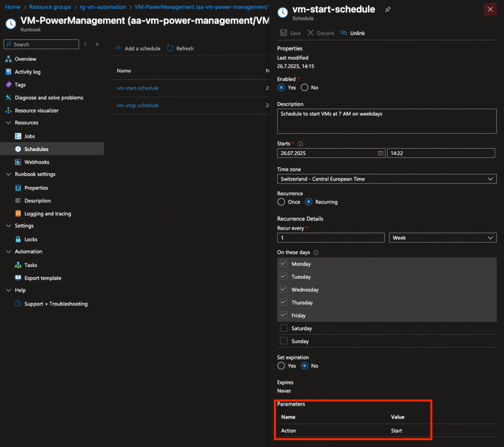Image resolution: width=504 pixels, height=447 pixels.
Task: Collapse the Runbook settings section
Action: pyautogui.click(x=9, y=174)
